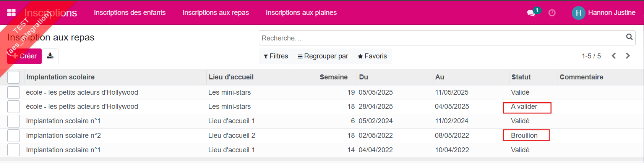Open the Brouillon status record
644x163 pixels.
pos(524,136)
